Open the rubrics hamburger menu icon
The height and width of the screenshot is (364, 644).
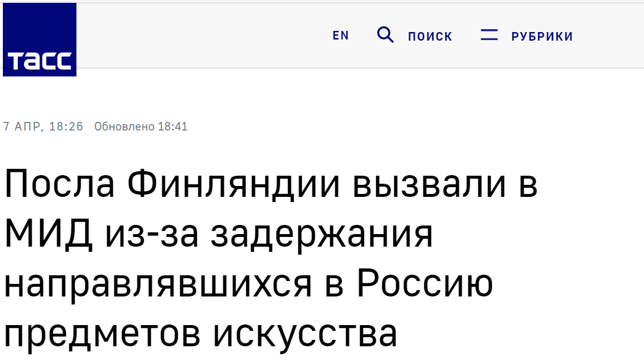[489, 35]
